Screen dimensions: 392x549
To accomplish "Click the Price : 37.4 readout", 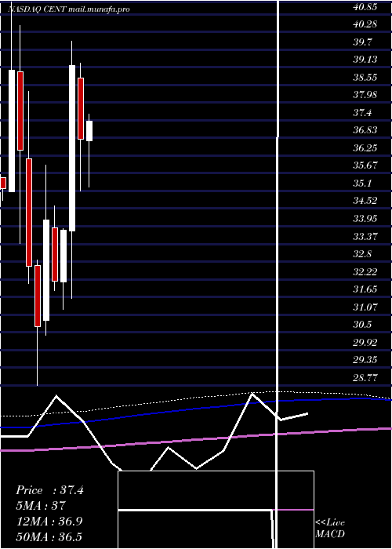I will point(49,490).
